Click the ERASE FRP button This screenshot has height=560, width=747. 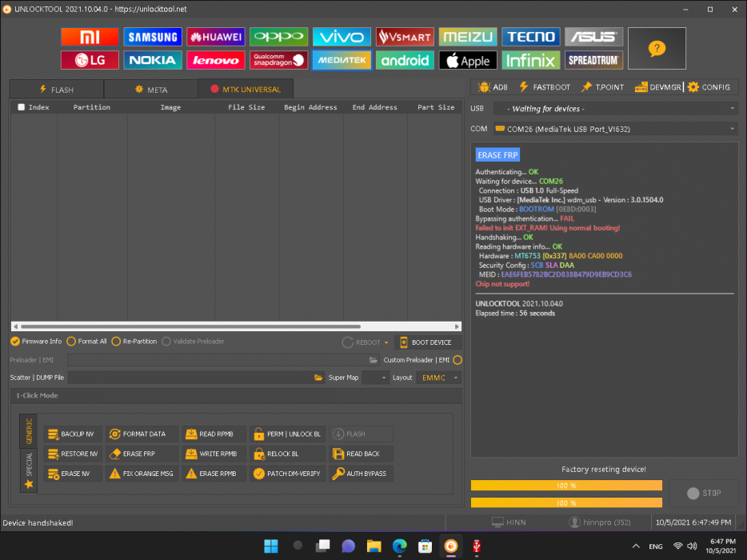[142, 454]
